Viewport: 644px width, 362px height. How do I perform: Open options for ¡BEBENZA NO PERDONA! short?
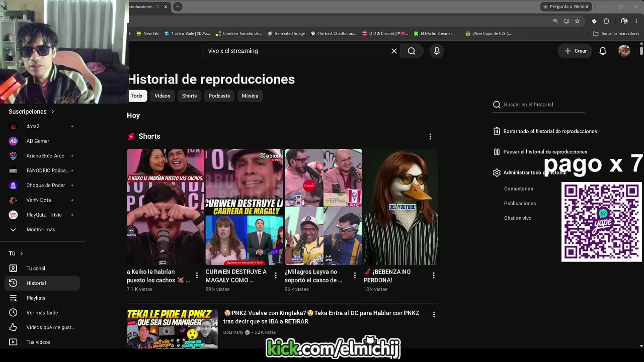click(434, 275)
